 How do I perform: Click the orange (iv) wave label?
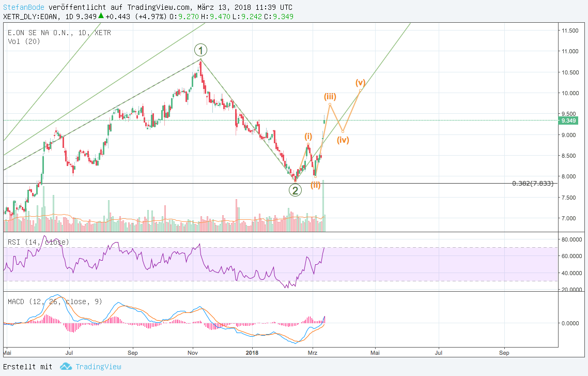click(343, 140)
